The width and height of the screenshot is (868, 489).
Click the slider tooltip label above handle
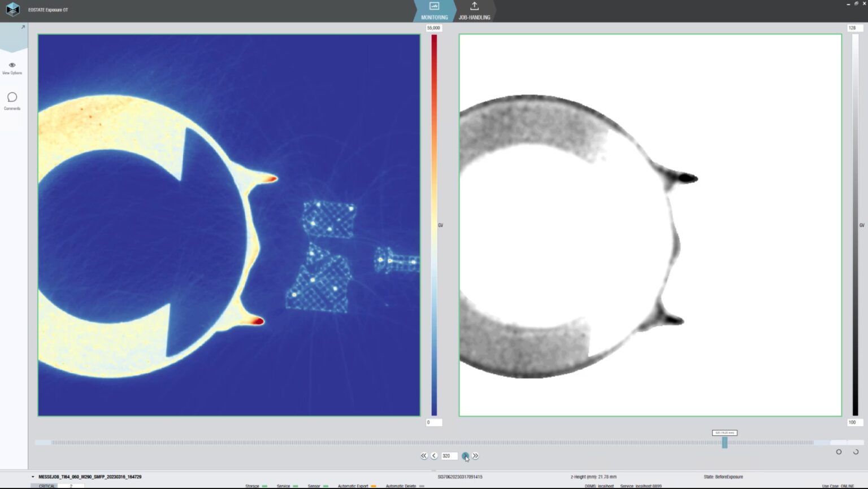click(x=724, y=433)
